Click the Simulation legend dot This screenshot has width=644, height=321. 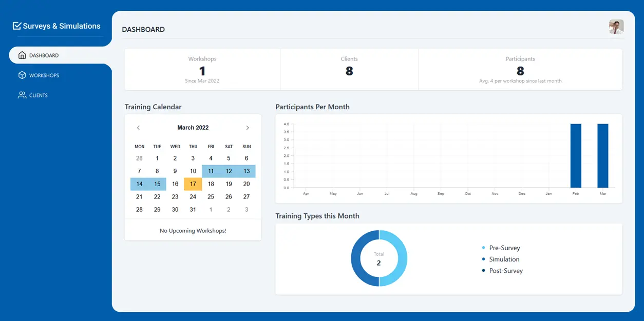coord(483,259)
